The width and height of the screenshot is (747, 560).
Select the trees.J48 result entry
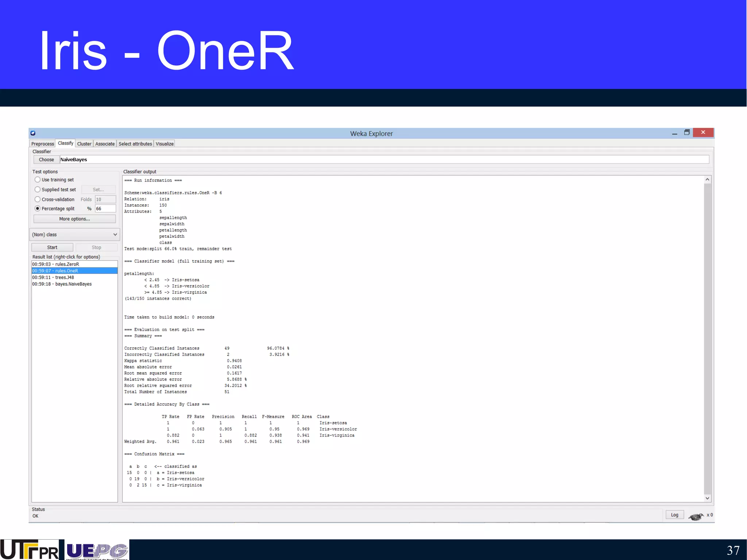coord(74,277)
